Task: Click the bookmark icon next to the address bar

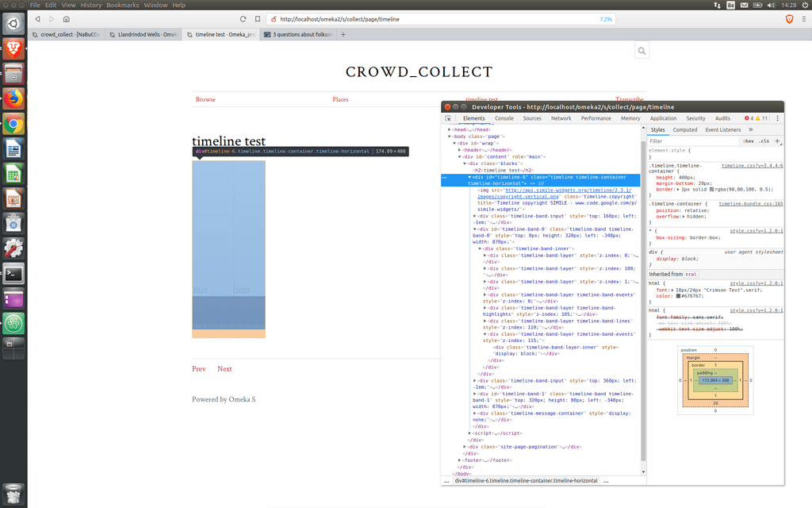Action: pyautogui.click(x=257, y=18)
